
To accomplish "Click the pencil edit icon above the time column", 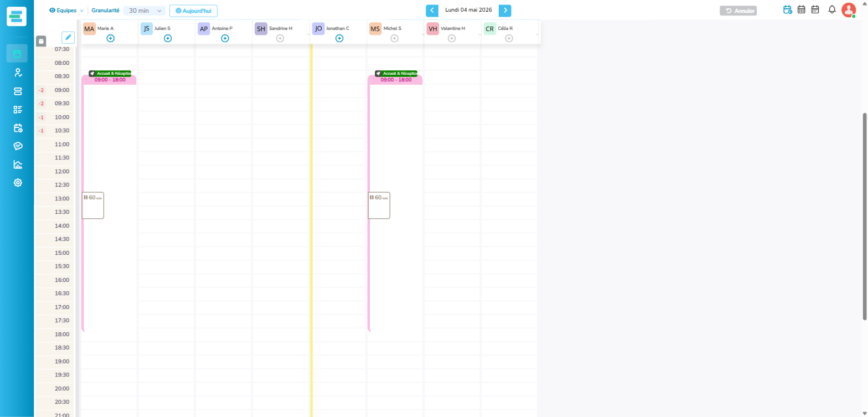I will point(68,37).
